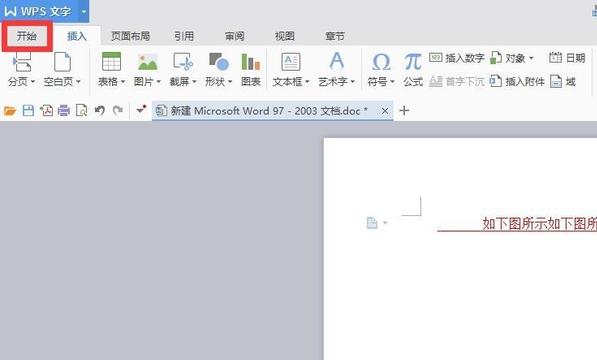This screenshot has width=597, height=360.
Task: Expand the 形状 dropdown arrow
Action: (x=230, y=81)
